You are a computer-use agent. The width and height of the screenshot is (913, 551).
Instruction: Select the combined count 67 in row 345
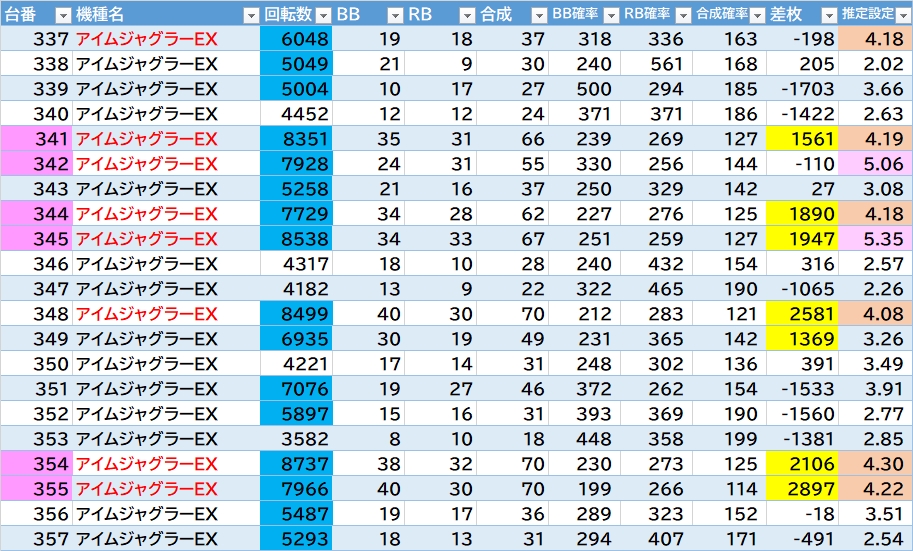[x=513, y=239]
